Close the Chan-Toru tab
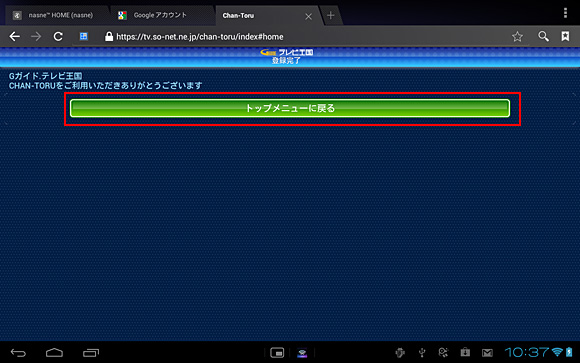 tap(308, 16)
